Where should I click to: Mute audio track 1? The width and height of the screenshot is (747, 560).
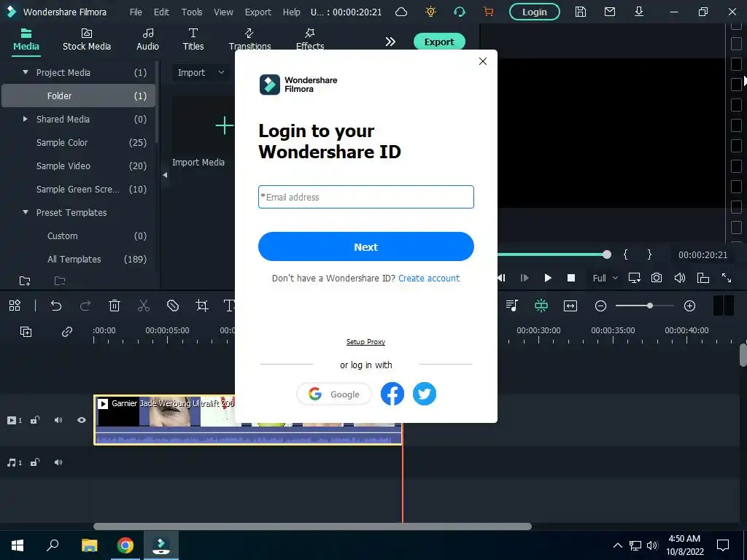pos(58,462)
